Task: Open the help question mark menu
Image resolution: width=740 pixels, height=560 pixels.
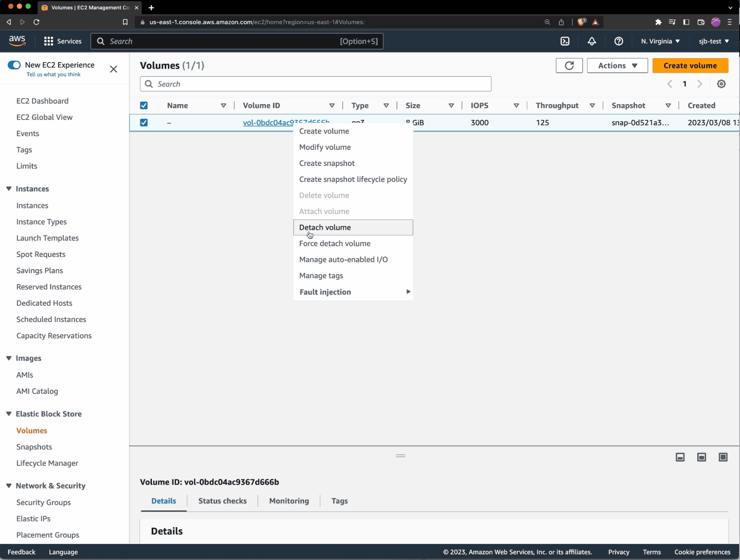Action: pos(618,41)
